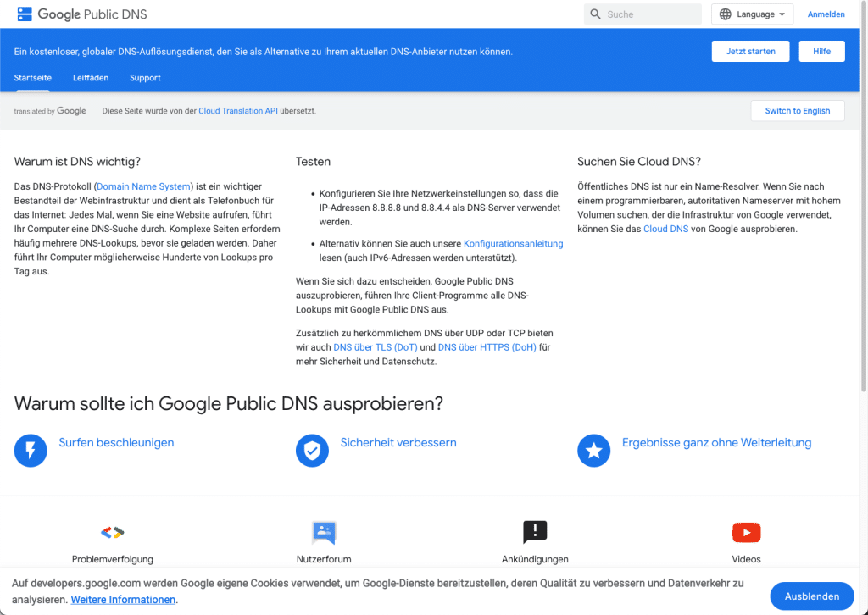This screenshot has width=868, height=615.
Task: Dismiss the cookie banner via Ausblenden
Action: [811, 596]
